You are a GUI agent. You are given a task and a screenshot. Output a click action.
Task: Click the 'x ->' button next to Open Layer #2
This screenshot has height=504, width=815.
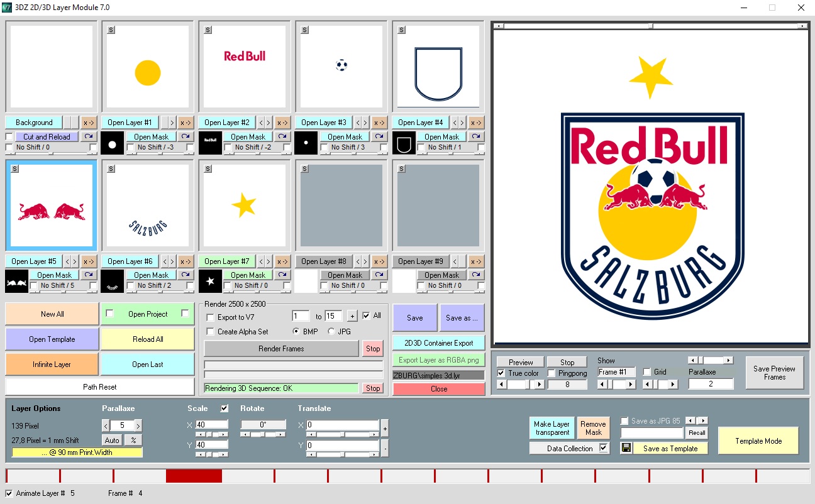282,123
